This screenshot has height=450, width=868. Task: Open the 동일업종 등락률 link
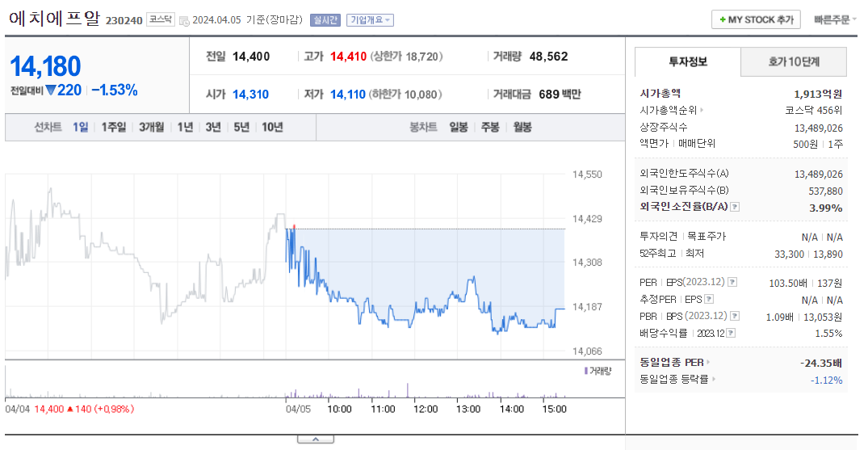pos(673,380)
